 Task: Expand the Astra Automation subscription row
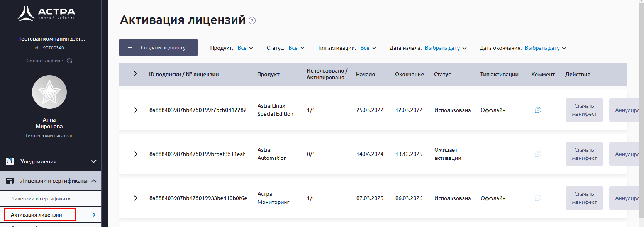click(x=136, y=154)
